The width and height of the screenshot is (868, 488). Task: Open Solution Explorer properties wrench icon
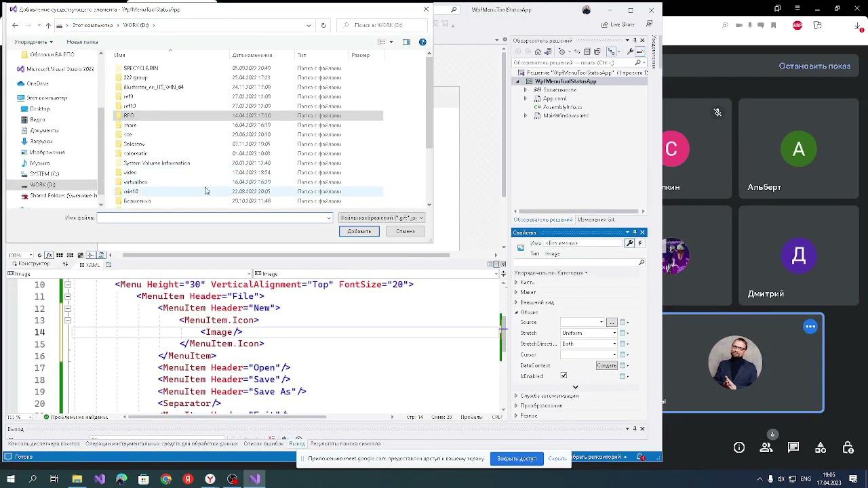coord(630,52)
